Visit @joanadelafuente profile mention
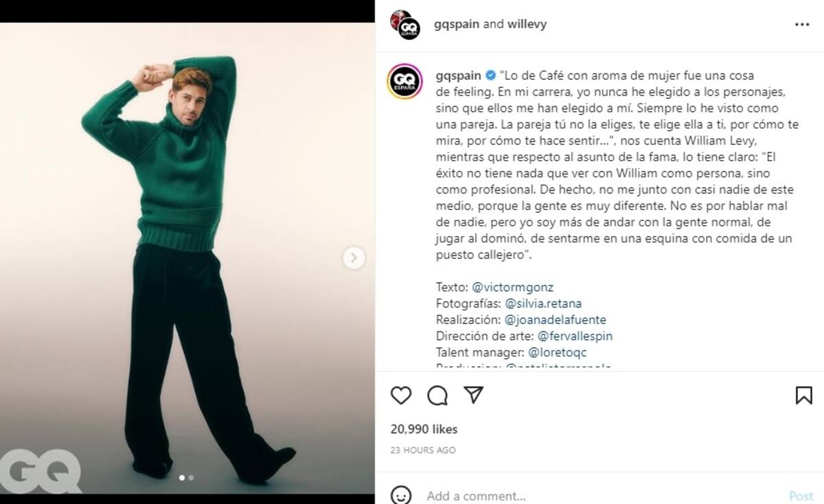The image size is (824, 504). coord(555,319)
